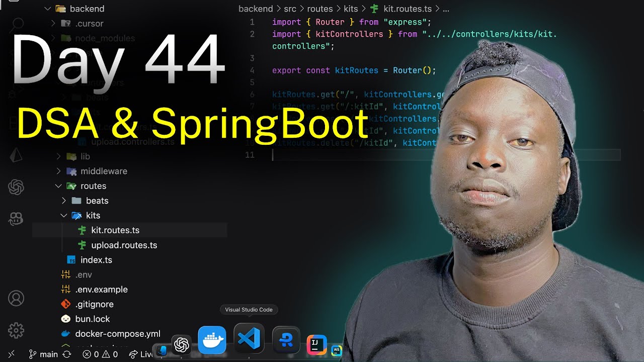644x362 pixels.
Task: Click the kitRoutes constant name on line 4
Action: point(356,70)
